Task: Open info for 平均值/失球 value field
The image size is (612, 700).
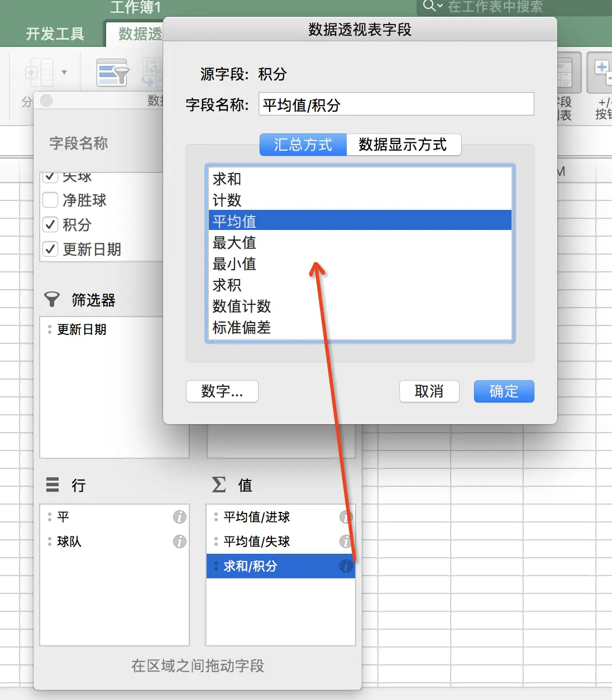Action: [346, 541]
